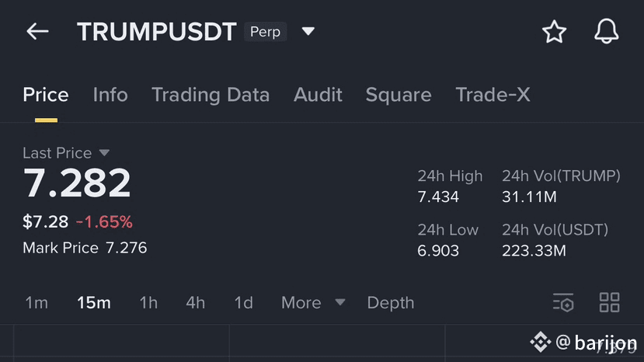Select the 1d timeframe
Image resolution: width=644 pixels, height=362 pixels.
[244, 302]
